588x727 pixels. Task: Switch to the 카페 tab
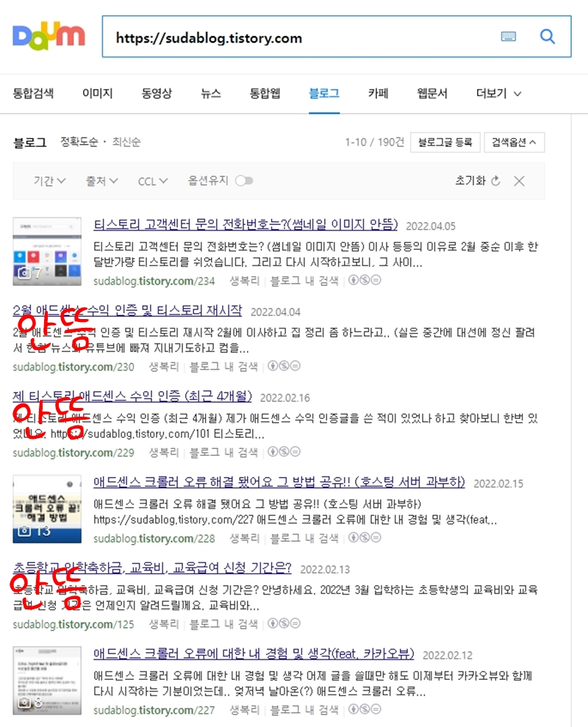378,93
